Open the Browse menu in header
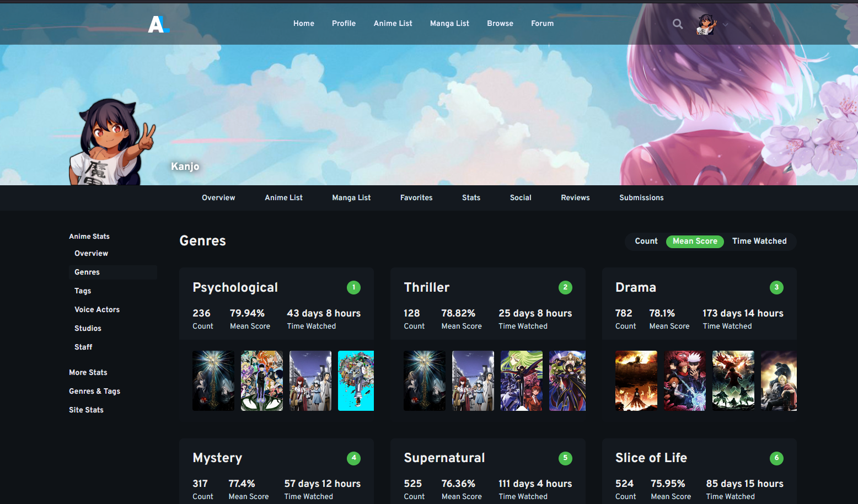This screenshot has width=858, height=504. [500, 23]
